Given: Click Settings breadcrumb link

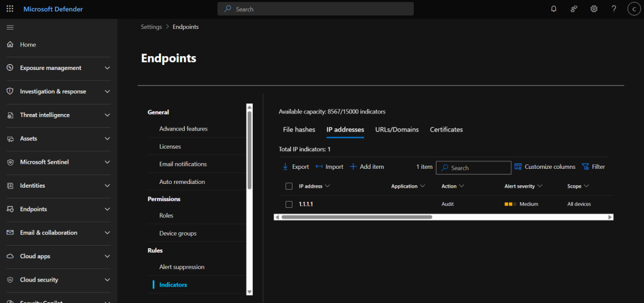Looking at the screenshot, I should click(x=151, y=26).
